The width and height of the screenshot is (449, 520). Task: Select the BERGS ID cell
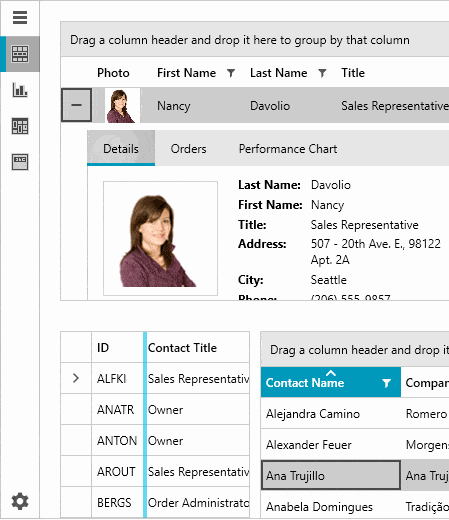pyautogui.click(x=117, y=502)
